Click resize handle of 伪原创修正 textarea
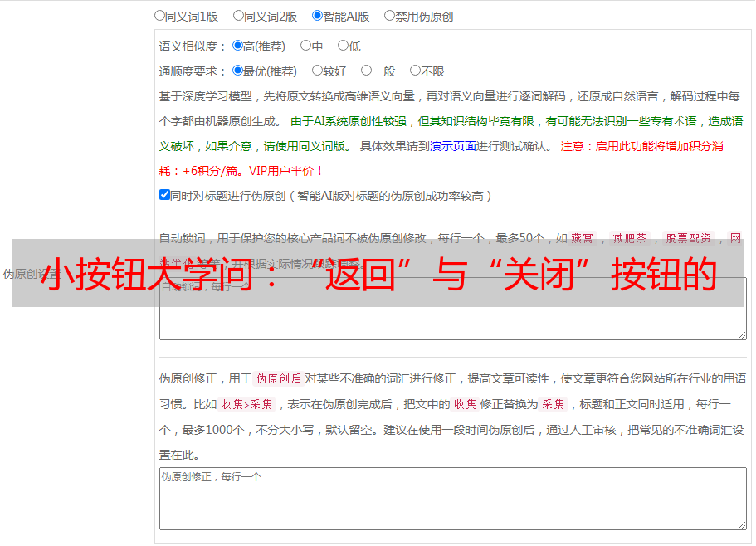This screenshot has width=756, height=546. click(x=742, y=525)
